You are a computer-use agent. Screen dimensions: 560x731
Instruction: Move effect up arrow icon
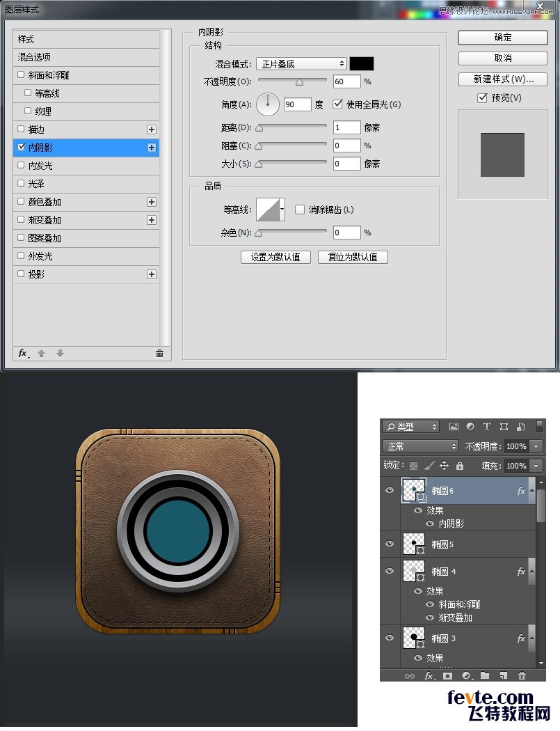pos(42,354)
